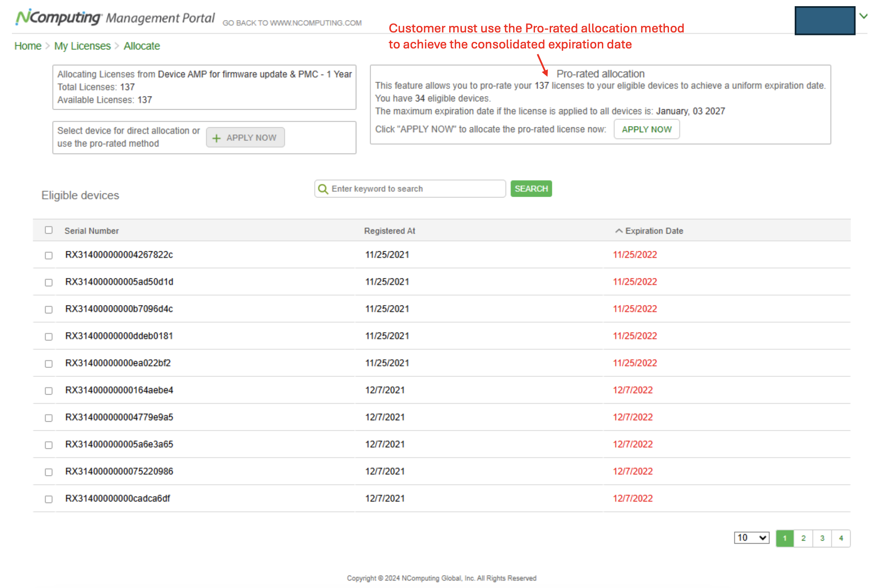Go to page 2
This screenshot has width=881, height=588.
803,538
